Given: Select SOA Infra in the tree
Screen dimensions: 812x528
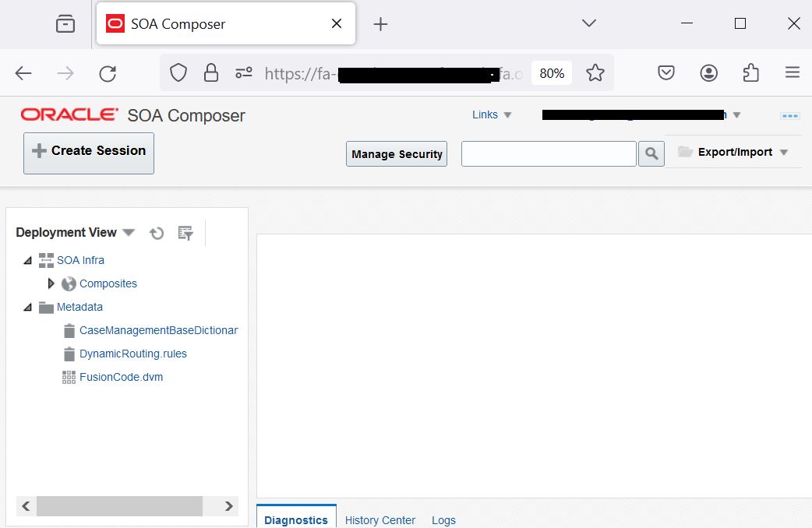Looking at the screenshot, I should coord(80,260).
